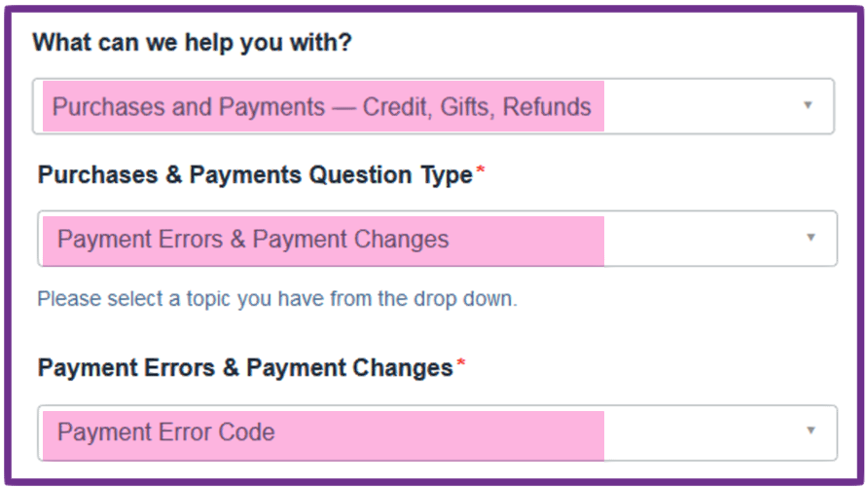Image resolution: width=868 pixels, height=488 pixels.
Task: Open the 'What can we help you with?' dropdown arrow
Action: (x=807, y=105)
